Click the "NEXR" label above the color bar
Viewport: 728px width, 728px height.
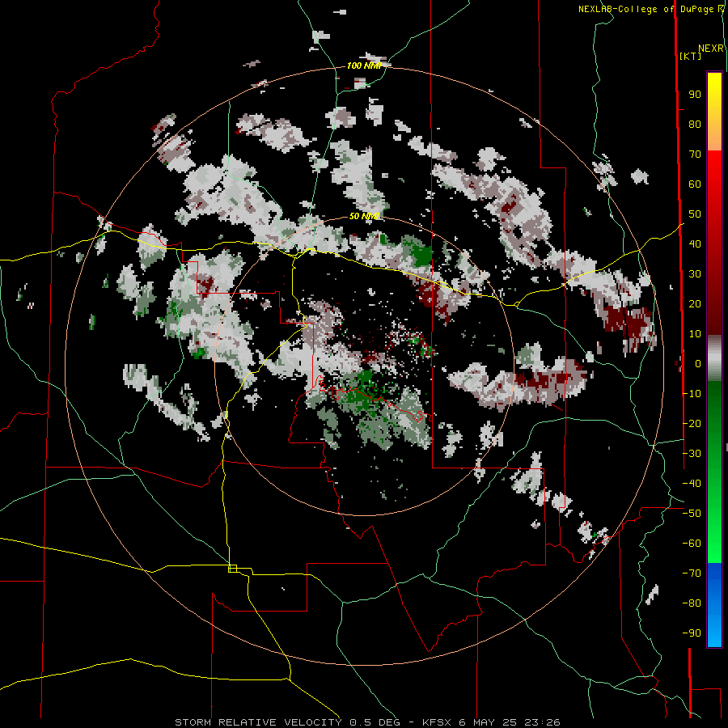pyautogui.click(x=711, y=49)
